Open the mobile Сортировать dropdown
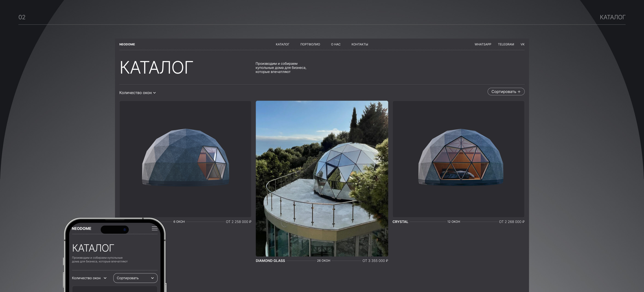Image resolution: width=644 pixels, height=292 pixels. [x=135, y=278]
